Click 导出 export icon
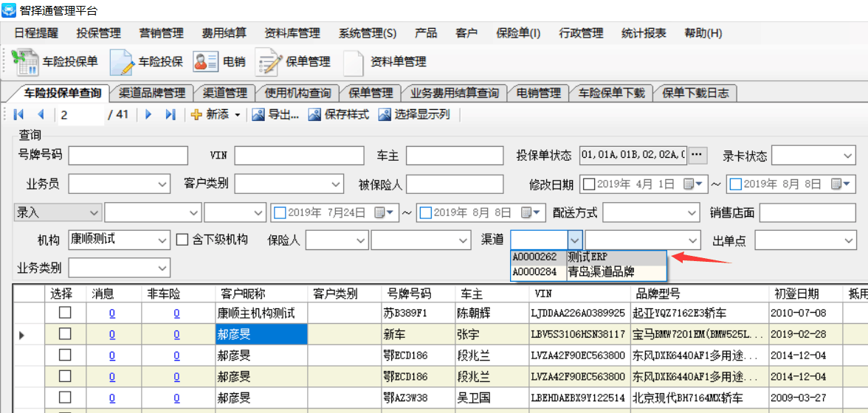Viewport: 868px width, 413px height. 258,114
